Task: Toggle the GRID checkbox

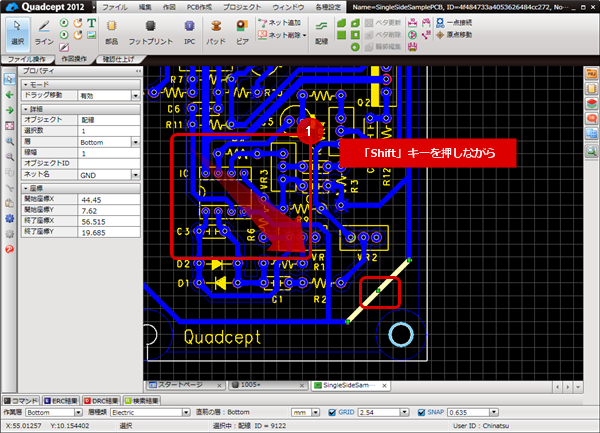Action: pos(332,412)
